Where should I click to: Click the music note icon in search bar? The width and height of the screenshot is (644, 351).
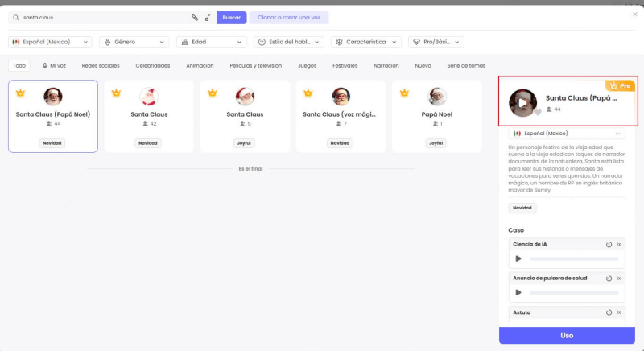coord(207,17)
